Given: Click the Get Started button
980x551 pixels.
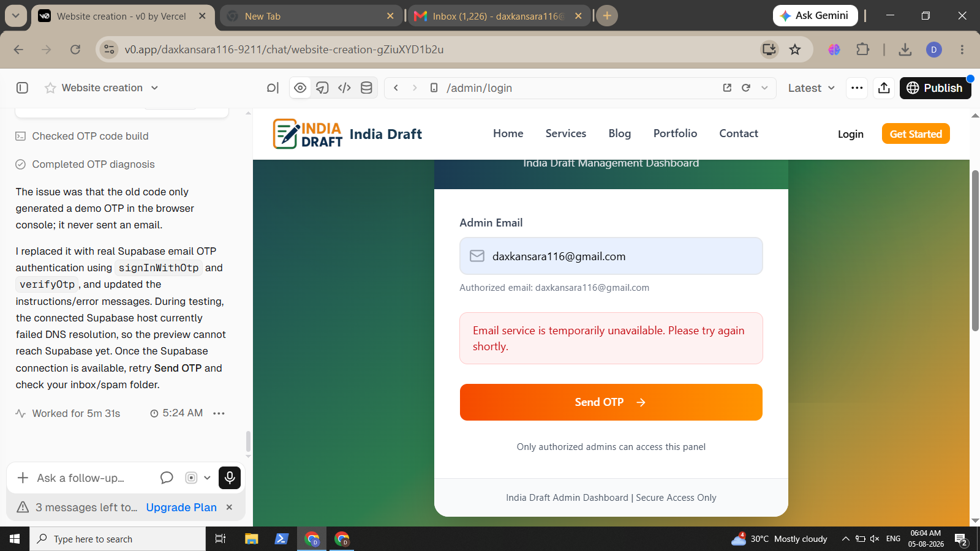Looking at the screenshot, I should coord(916,134).
